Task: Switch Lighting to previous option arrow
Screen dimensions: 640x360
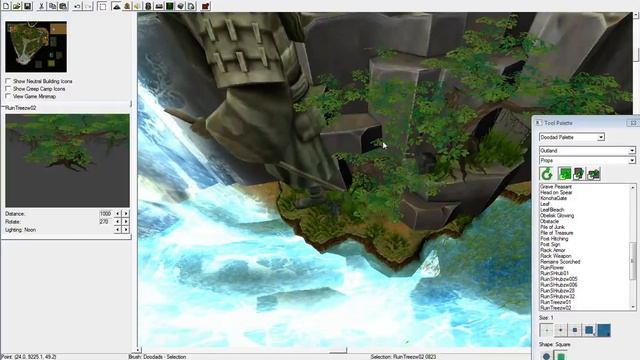Action: pyautogui.click(x=118, y=230)
